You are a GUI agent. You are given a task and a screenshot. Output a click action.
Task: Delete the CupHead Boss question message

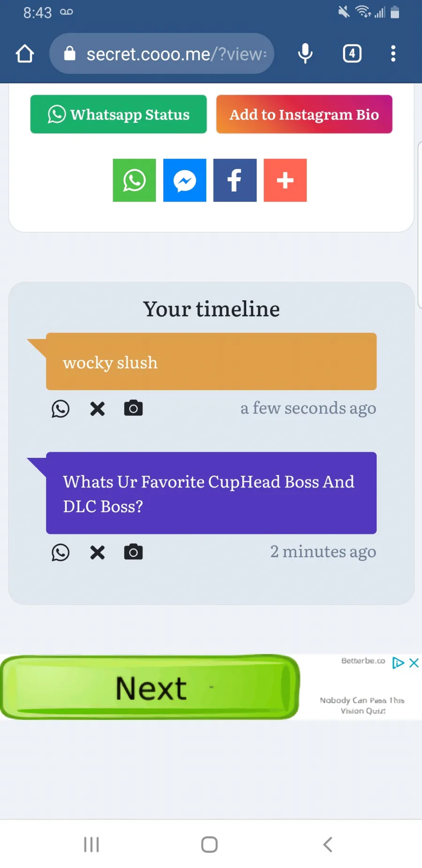coord(98,553)
